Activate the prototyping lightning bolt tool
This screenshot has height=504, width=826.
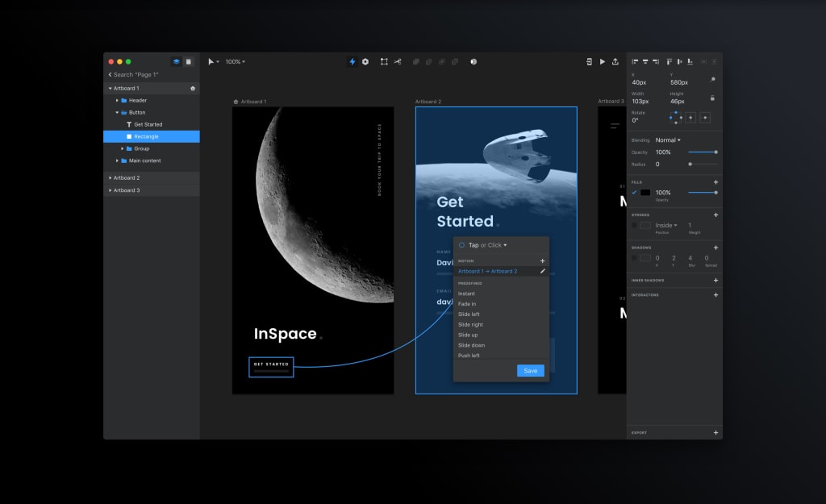[x=352, y=61]
